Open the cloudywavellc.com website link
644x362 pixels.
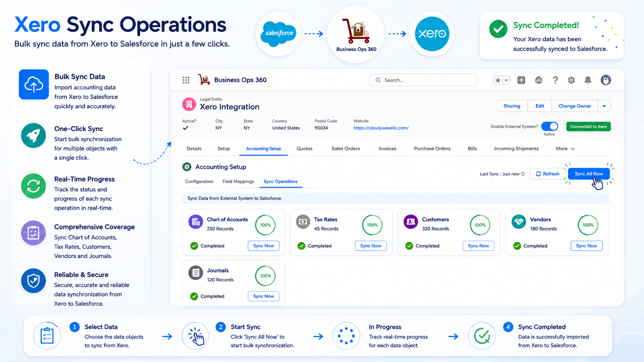click(381, 128)
